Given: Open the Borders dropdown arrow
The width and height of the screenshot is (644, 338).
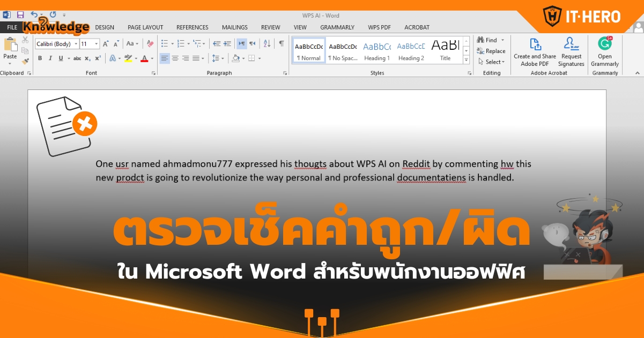Looking at the screenshot, I should pos(260,58).
